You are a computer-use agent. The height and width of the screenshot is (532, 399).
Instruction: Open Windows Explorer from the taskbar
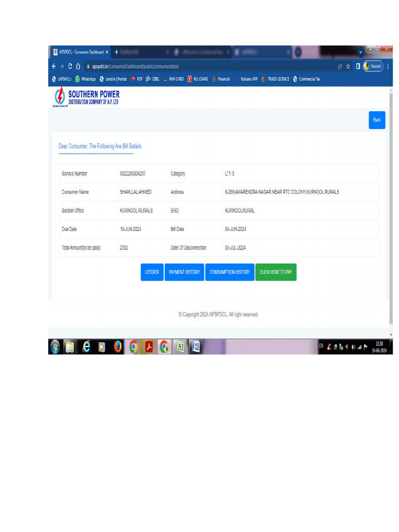(x=70, y=347)
